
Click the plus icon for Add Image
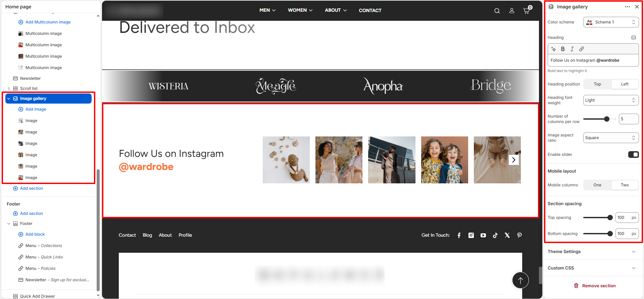21,109
